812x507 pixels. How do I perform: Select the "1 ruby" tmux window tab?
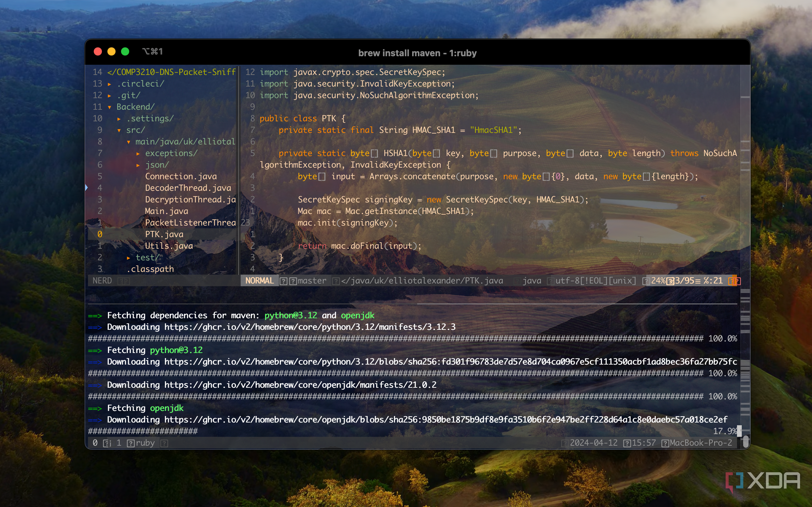pyautogui.click(x=136, y=443)
